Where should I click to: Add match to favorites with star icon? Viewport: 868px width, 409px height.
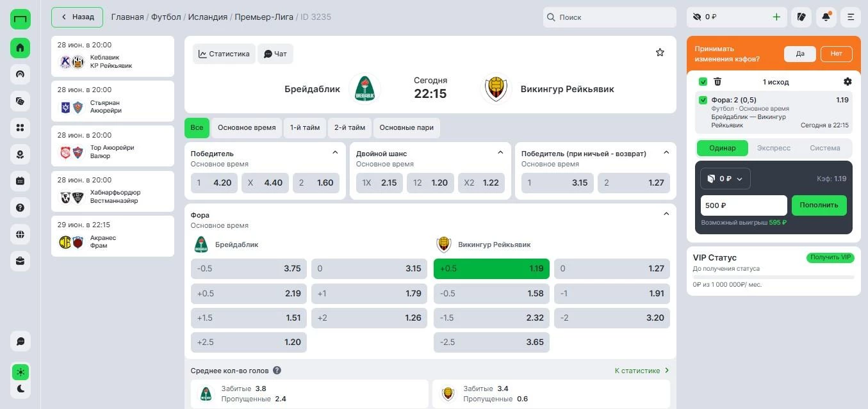pos(660,52)
